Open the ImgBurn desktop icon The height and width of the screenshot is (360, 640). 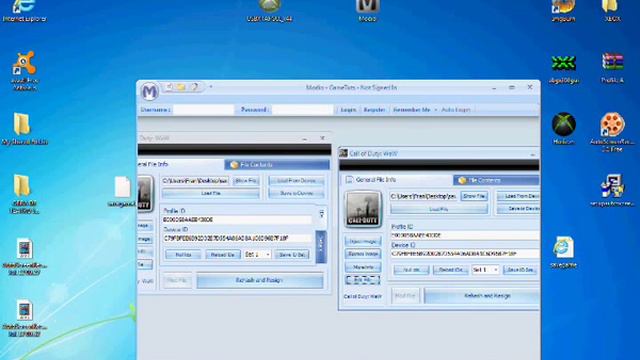click(x=563, y=10)
